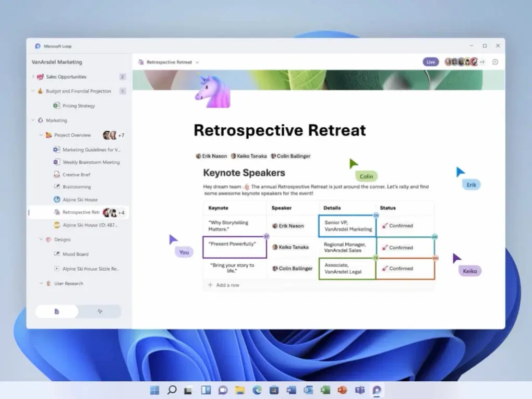Open Microsoft Teams from the taskbar
532x399 pixels.
pyautogui.click(x=359, y=390)
